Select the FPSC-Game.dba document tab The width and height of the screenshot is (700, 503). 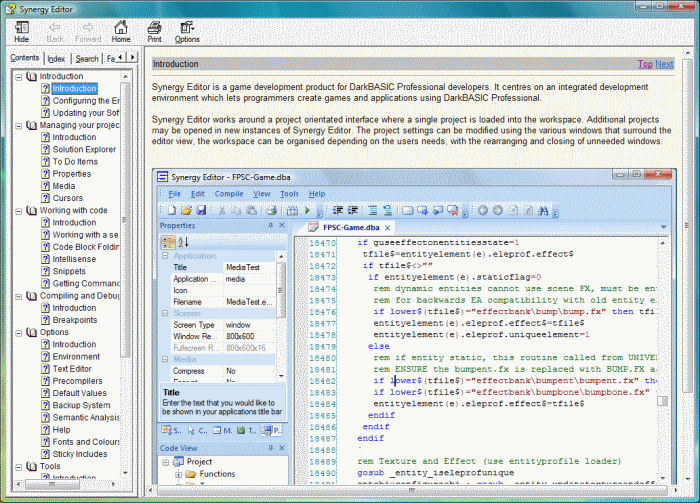pos(351,227)
